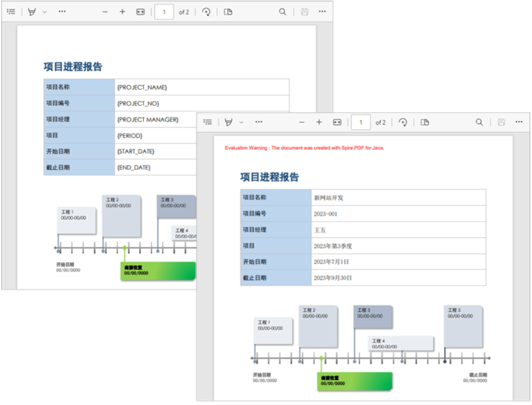Click green current position marker, back window

pos(158,270)
